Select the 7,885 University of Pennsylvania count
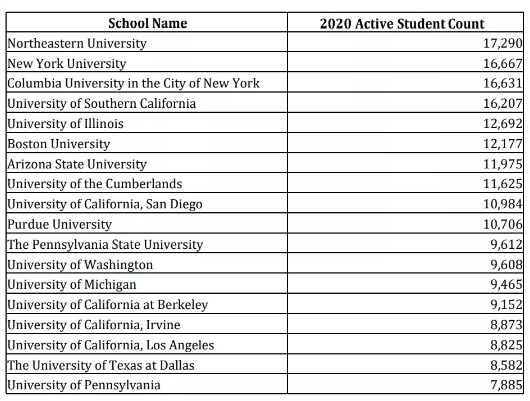 [x=506, y=385]
